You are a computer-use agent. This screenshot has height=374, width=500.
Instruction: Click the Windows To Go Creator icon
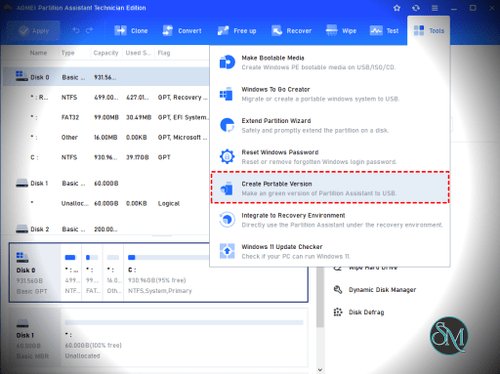(x=227, y=94)
